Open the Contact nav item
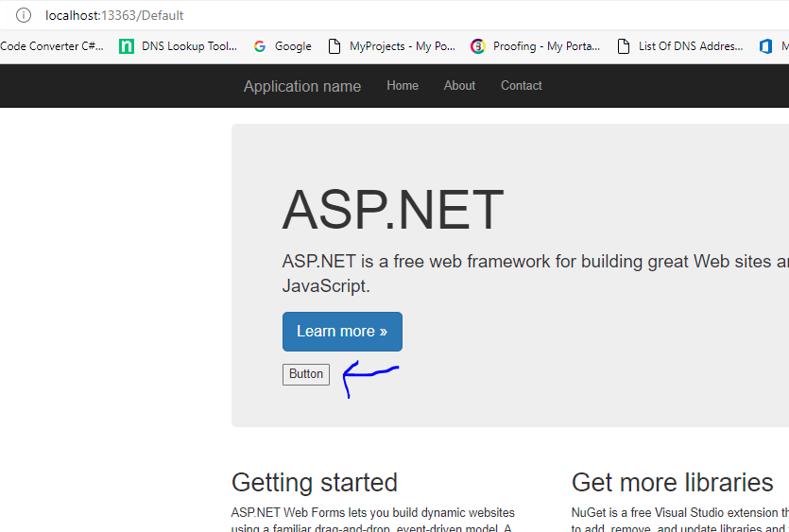Screen dimensions: 789x532 pyautogui.click(x=522, y=86)
